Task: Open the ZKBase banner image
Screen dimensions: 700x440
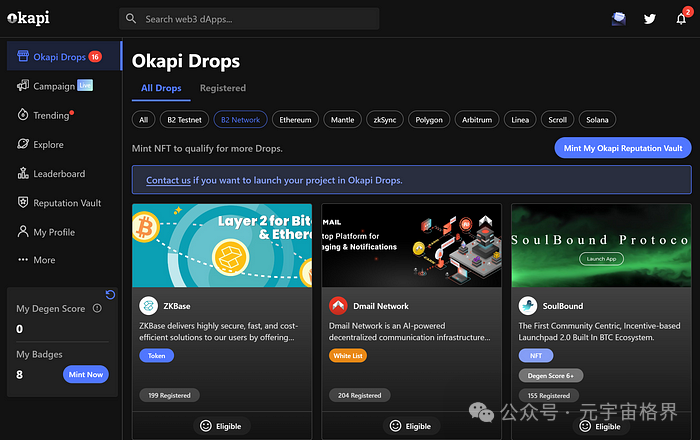Action: 222,245
